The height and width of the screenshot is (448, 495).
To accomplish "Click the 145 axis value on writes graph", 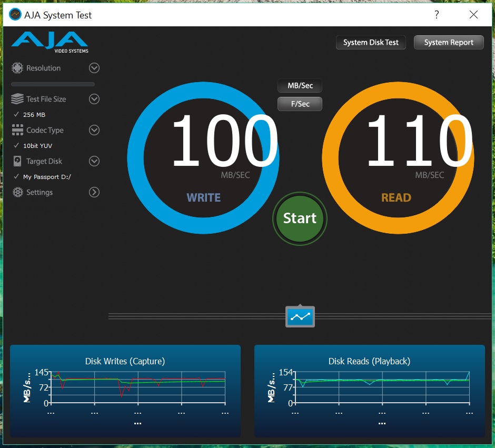I will (42, 372).
